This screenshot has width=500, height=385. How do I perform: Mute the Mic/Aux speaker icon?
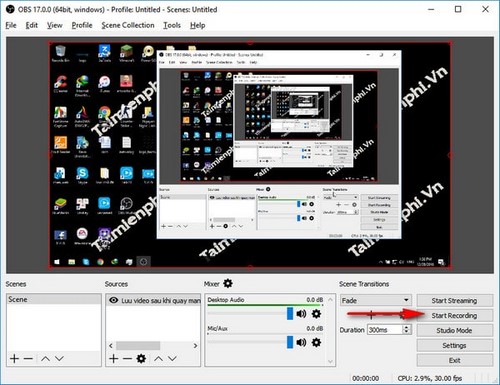[x=301, y=342]
